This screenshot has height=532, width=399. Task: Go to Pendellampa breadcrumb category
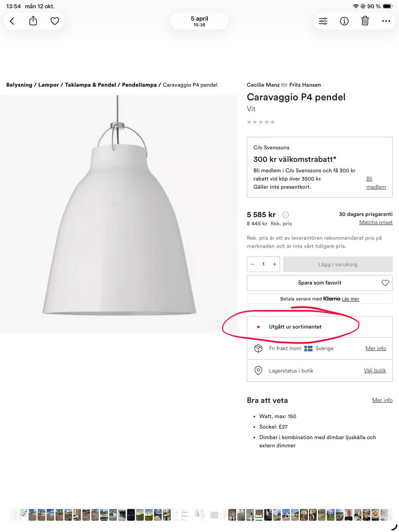click(x=139, y=85)
